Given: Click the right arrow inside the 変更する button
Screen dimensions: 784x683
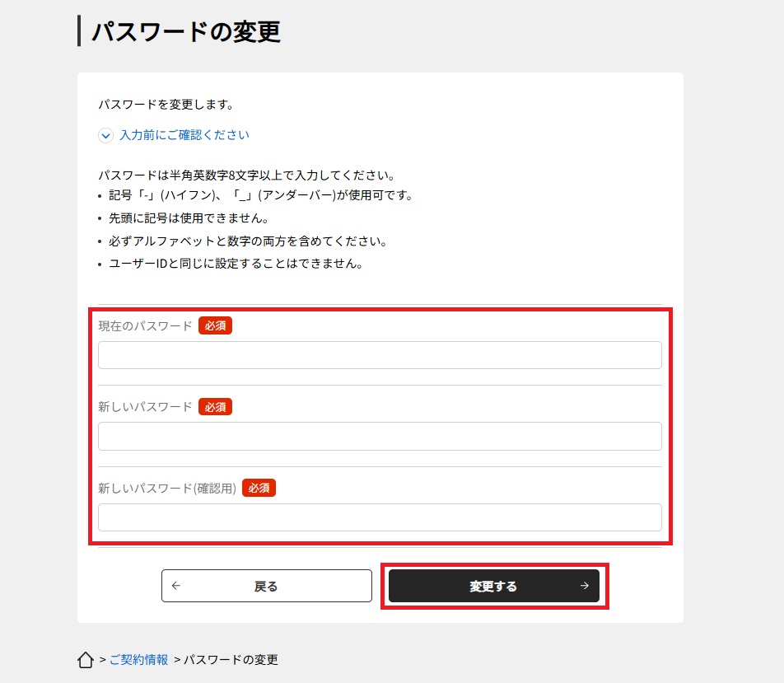Looking at the screenshot, I should (x=584, y=586).
